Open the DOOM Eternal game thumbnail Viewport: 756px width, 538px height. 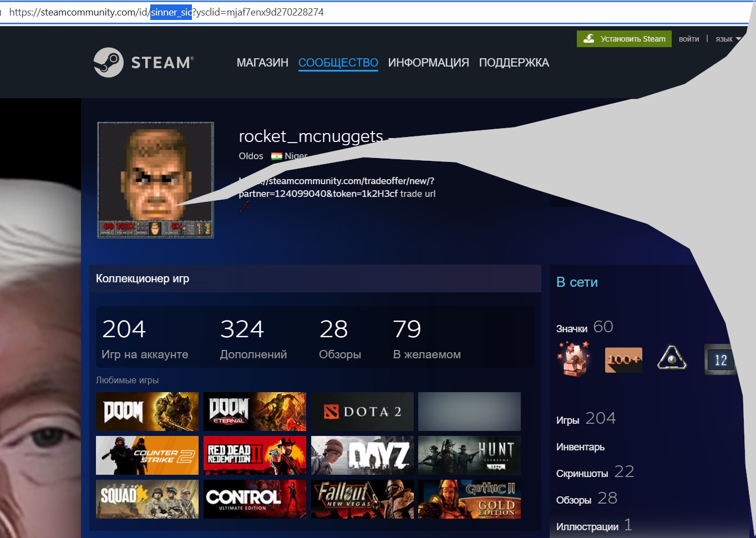(255, 412)
